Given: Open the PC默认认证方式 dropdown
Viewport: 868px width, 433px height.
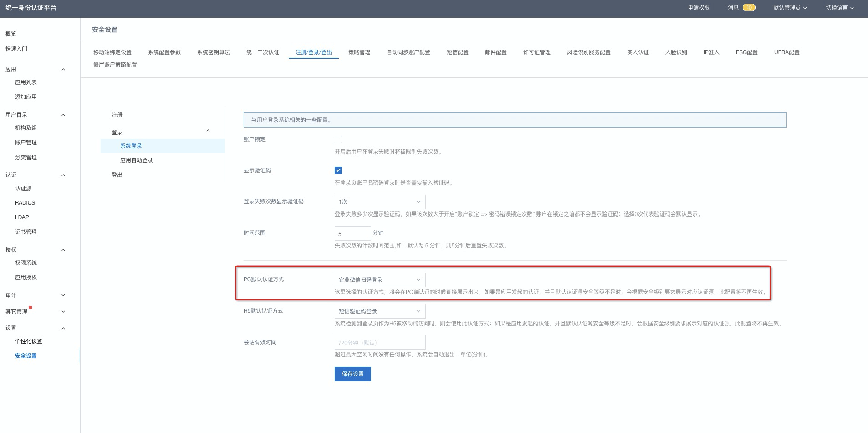Looking at the screenshot, I should 380,280.
